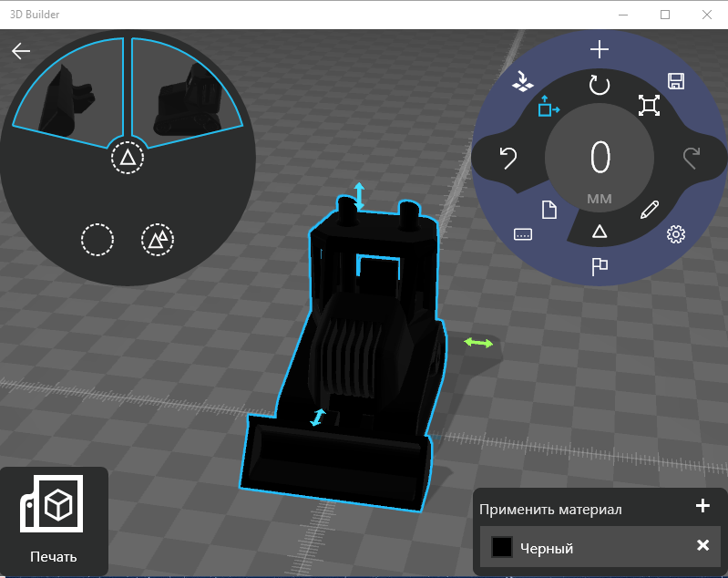
Task: Toggle the empty dashed circle to deselect
Action: 97,240
